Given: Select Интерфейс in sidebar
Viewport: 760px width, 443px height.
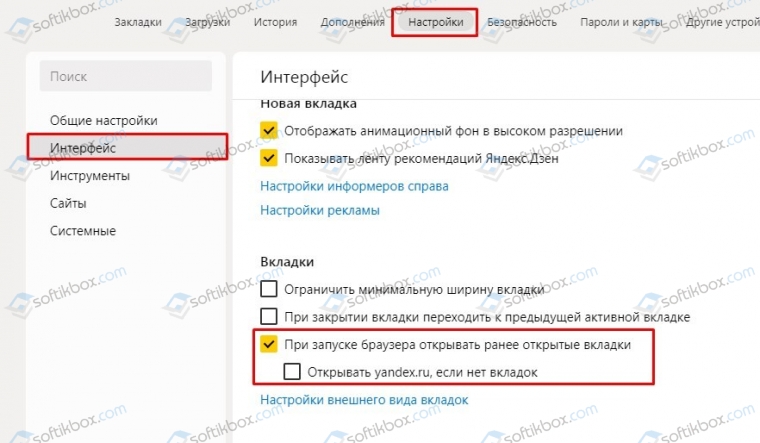Looking at the screenshot, I should [127, 147].
